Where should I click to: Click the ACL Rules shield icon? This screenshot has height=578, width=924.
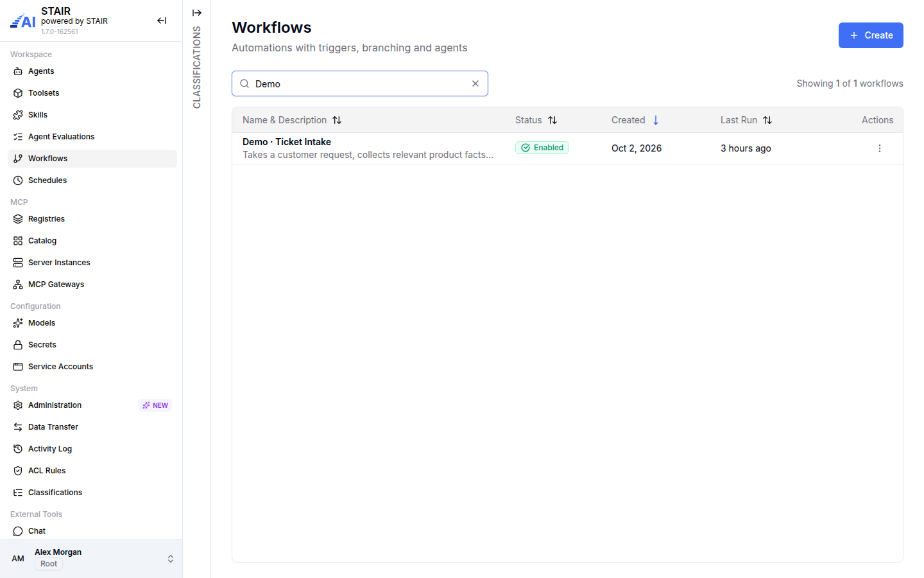(18, 471)
